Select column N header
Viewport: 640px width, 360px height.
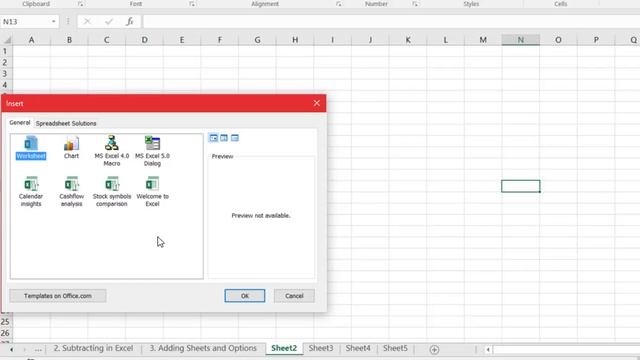coord(520,40)
